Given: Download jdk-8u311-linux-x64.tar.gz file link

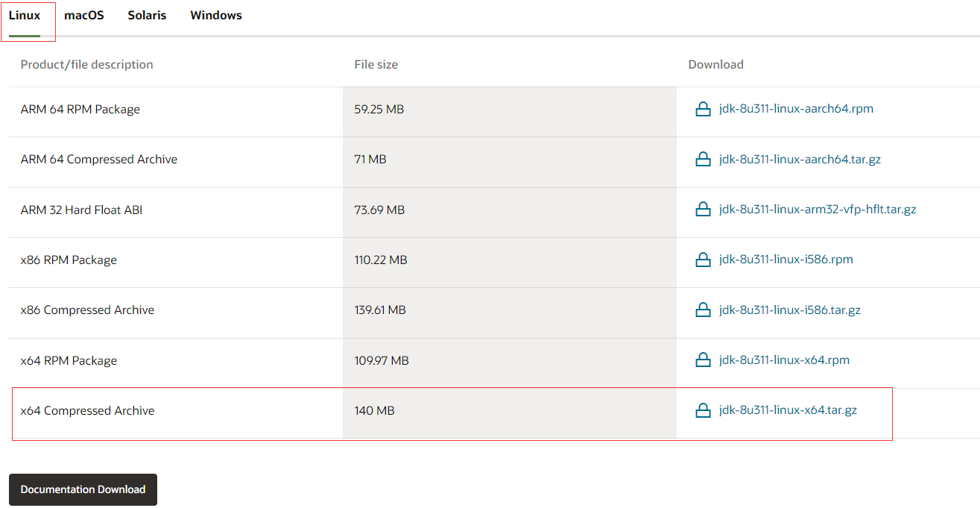Looking at the screenshot, I should tap(788, 410).
